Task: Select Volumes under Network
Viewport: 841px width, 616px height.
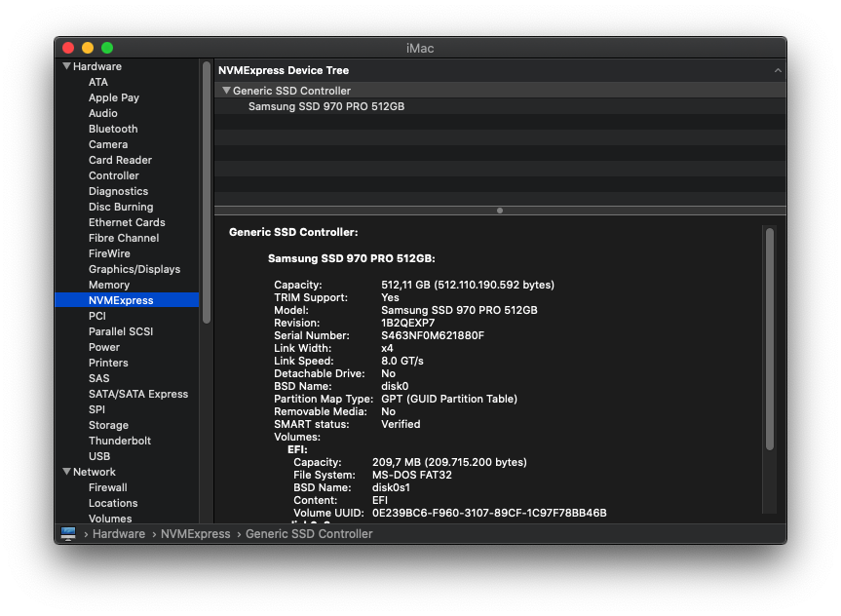Action: click(110, 519)
